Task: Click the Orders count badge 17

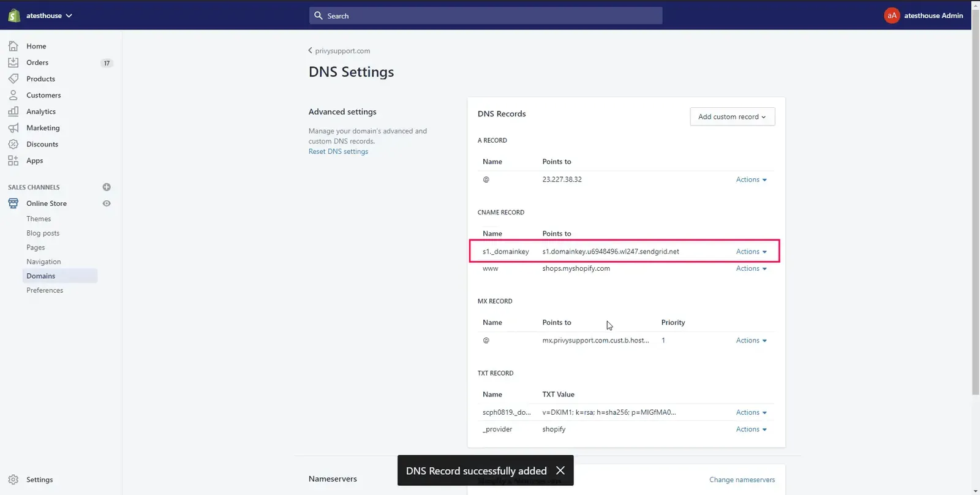Action: pos(107,63)
